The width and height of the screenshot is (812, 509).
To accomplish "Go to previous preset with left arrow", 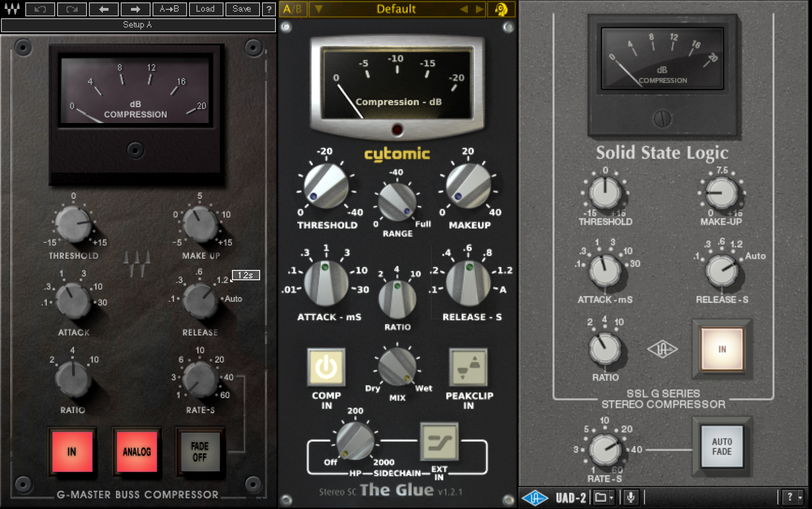I will pos(103,9).
